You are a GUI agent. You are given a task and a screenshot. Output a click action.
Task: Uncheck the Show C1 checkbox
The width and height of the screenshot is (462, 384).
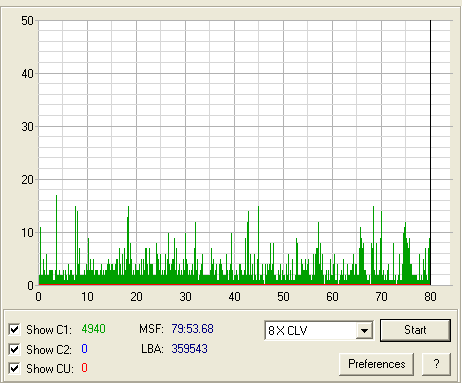click(14, 330)
